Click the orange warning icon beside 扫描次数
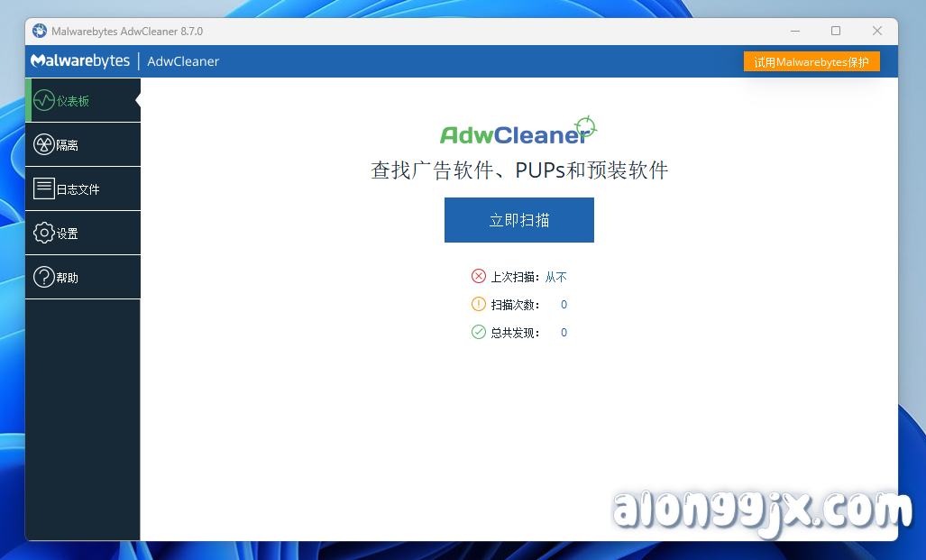Viewport: 926px width, 560px height. (x=479, y=304)
